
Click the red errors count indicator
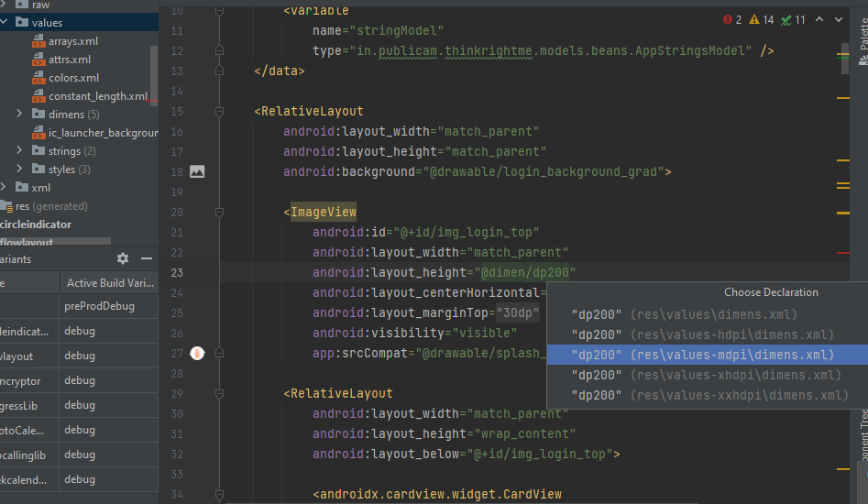pyautogui.click(x=731, y=19)
